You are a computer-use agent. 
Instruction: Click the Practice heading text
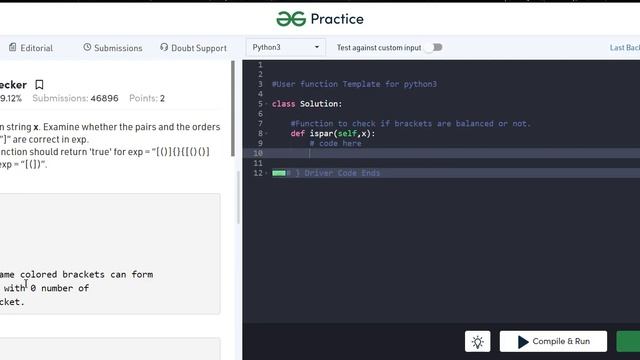337,19
